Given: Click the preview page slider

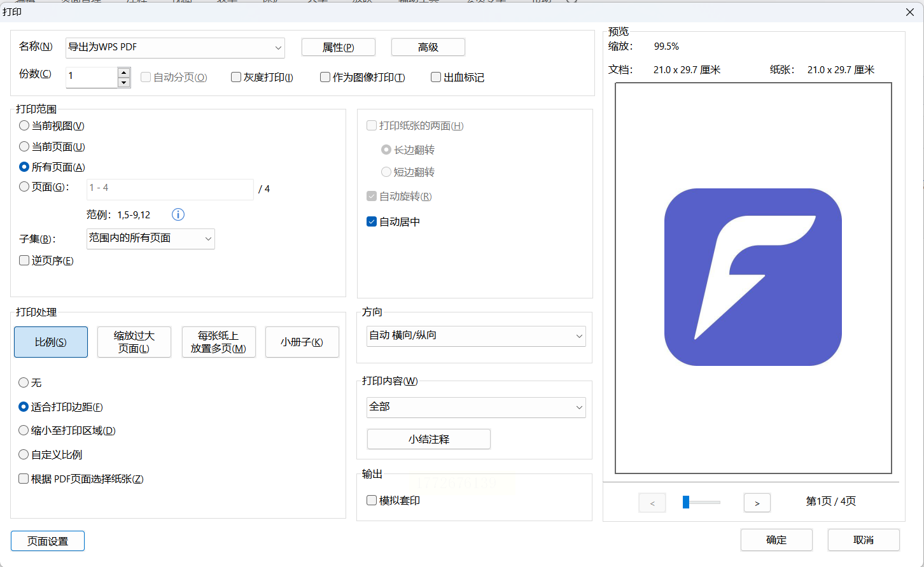Looking at the screenshot, I should click(x=701, y=502).
